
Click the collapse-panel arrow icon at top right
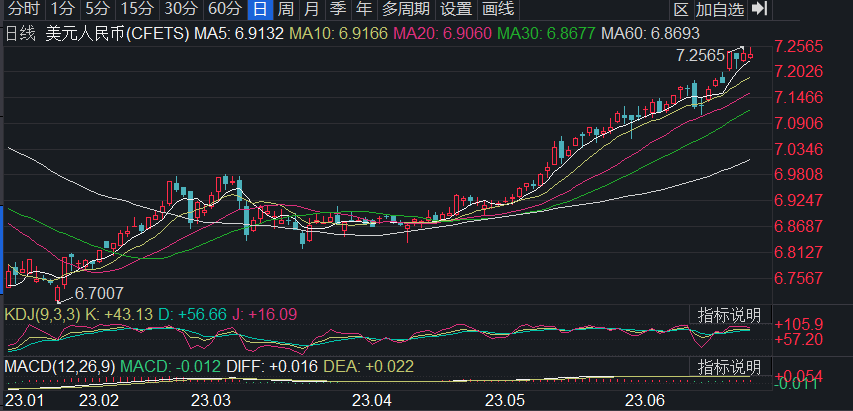[x=760, y=11]
